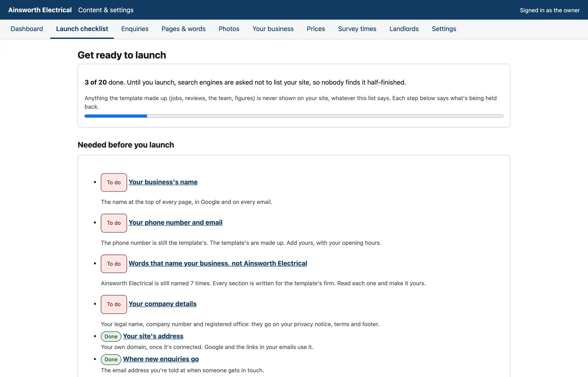
Task: Select the Launch checklist tab
Action: [x=82, y=29]
